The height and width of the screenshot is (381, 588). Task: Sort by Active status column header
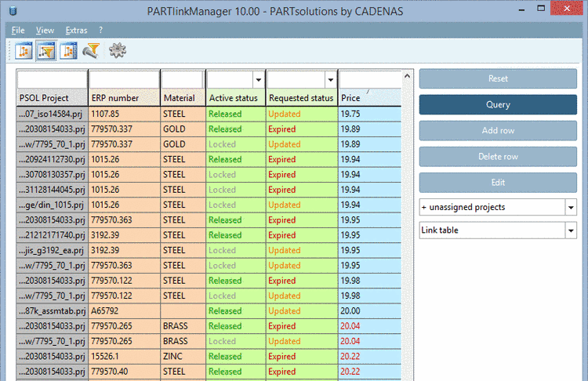236,98
